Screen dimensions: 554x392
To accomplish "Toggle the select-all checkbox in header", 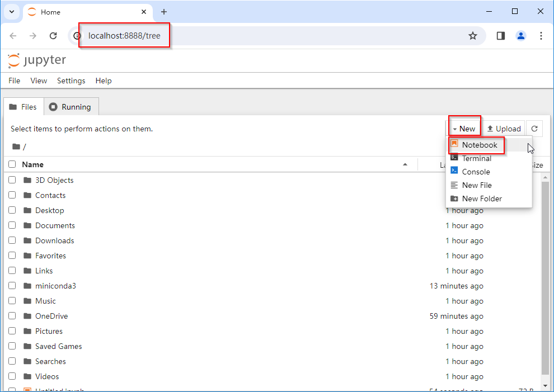I will (x=12, y=164).
